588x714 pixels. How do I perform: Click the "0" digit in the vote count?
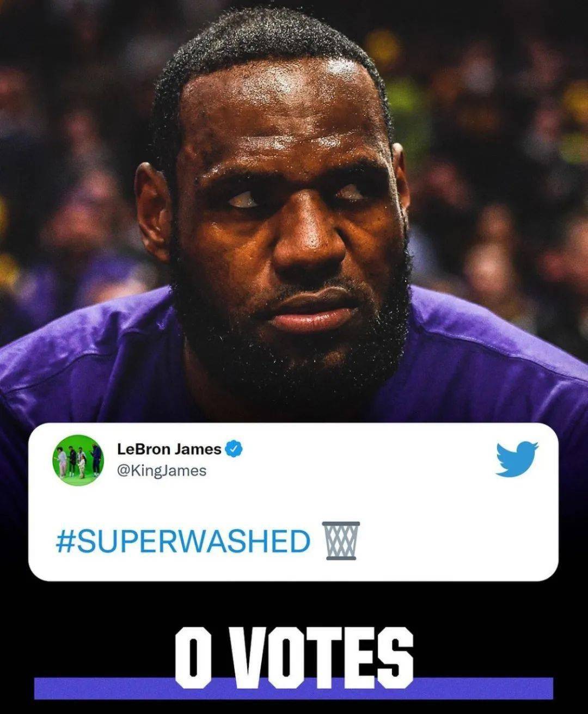(193, 658)
